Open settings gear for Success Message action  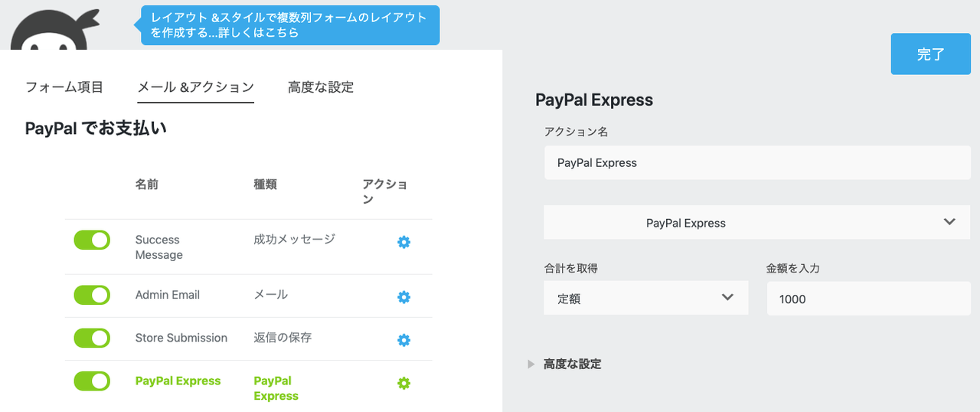(x=404, y=242)
